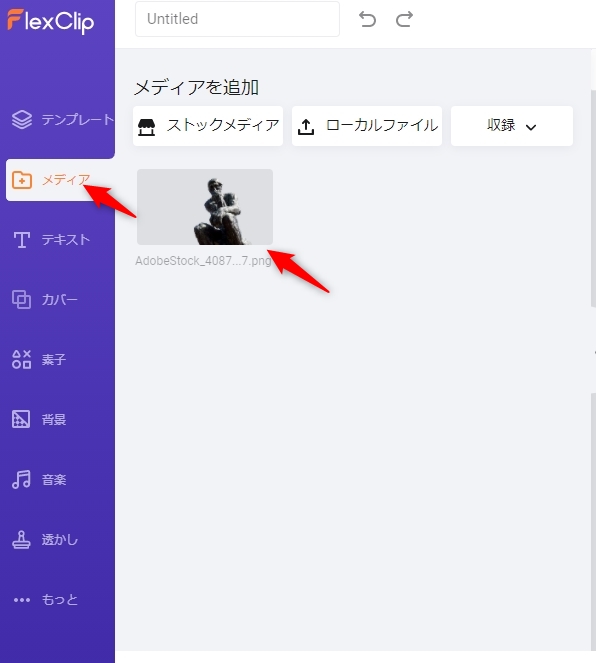Image resolution: width=596 pixels, height=663 pixels.
Task: Click the AdobeStock png filename label
Action: pyautogui.click(x=203, y=261)
